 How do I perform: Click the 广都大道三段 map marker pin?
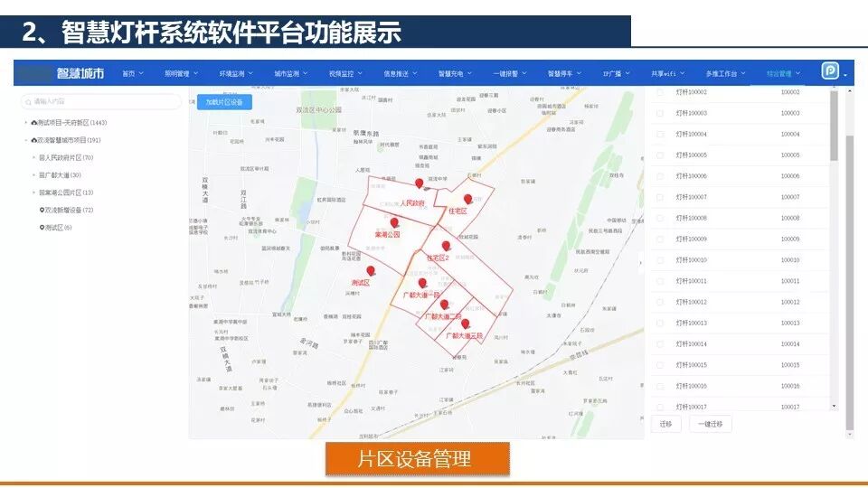tap(465, 324)
